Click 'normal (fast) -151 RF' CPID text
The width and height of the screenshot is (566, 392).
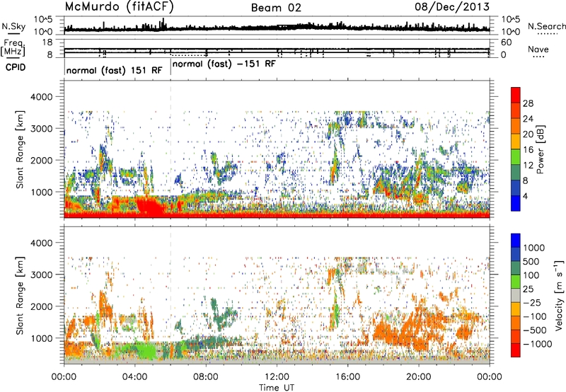click(x=224, y=64)
